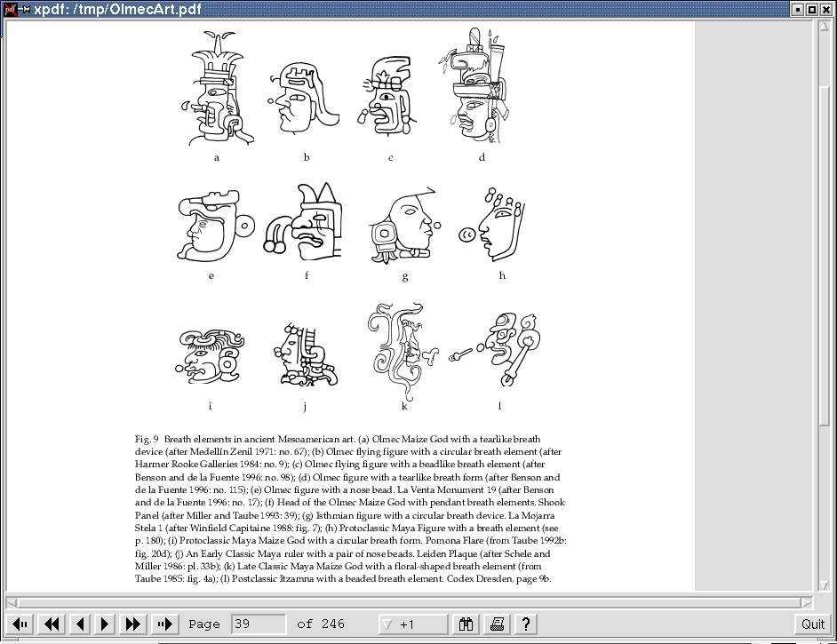The width and height of the screenshot is (837, 644).
Task: Click the vertical scrollbar up arrow
Action: [825, 26]
